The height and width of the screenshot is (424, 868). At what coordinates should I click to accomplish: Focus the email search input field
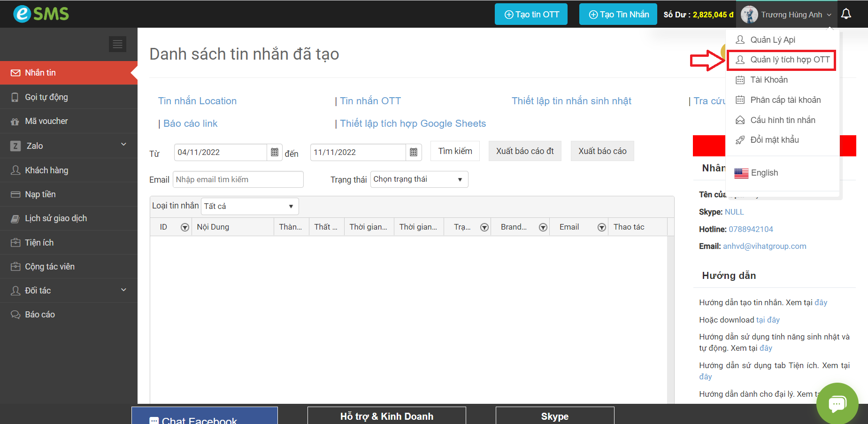238,179
